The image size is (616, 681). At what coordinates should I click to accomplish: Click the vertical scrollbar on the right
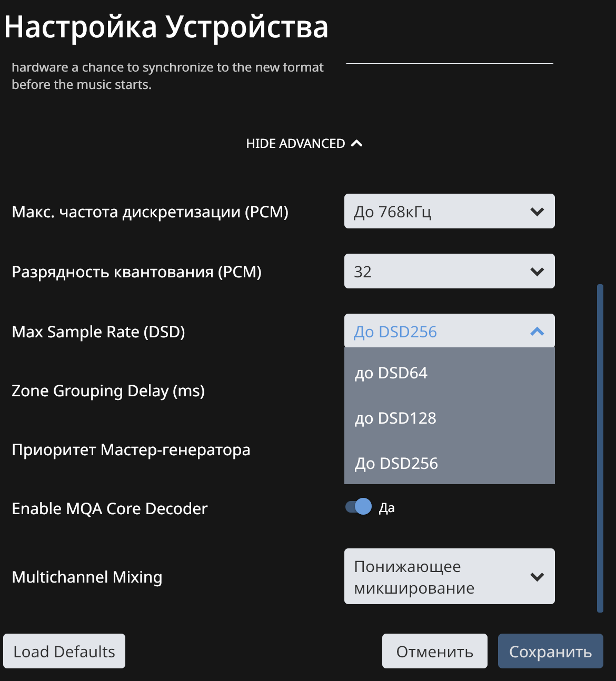coord(600,448)
